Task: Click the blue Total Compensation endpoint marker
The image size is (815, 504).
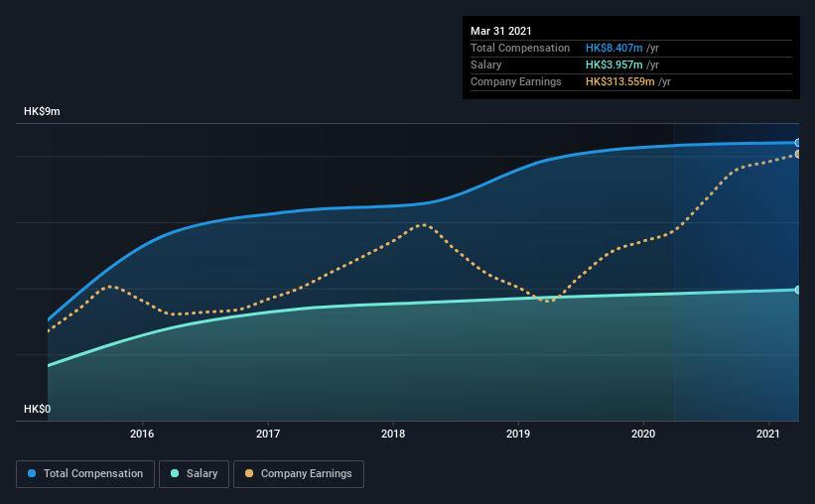Action: 797,142
